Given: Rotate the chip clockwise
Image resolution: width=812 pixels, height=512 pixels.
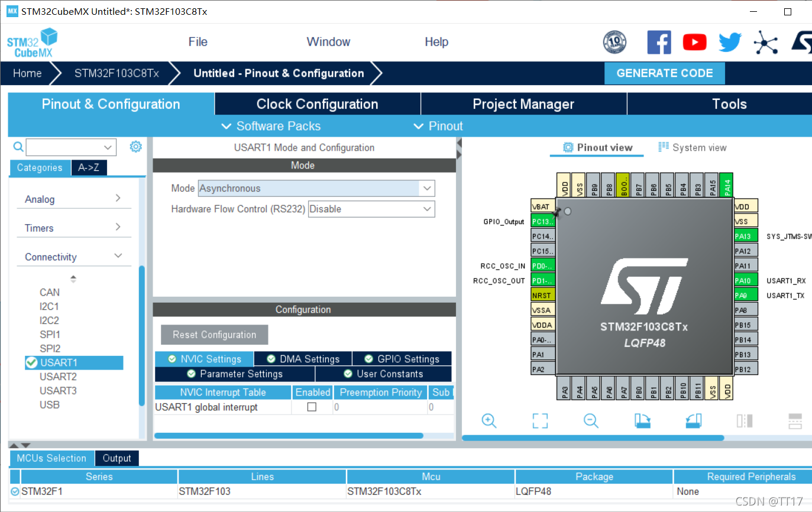Looking at the screenshot, I should pos(642,420).
